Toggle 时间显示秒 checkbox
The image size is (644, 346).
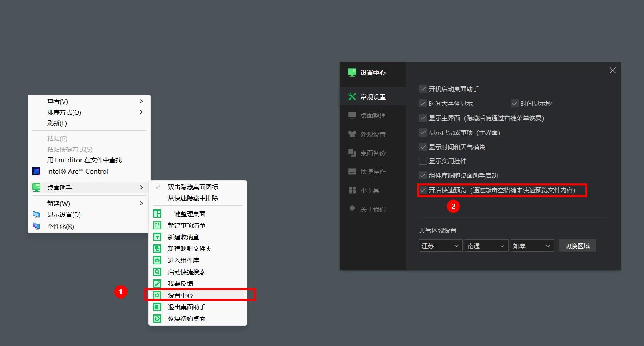[515, 103]
